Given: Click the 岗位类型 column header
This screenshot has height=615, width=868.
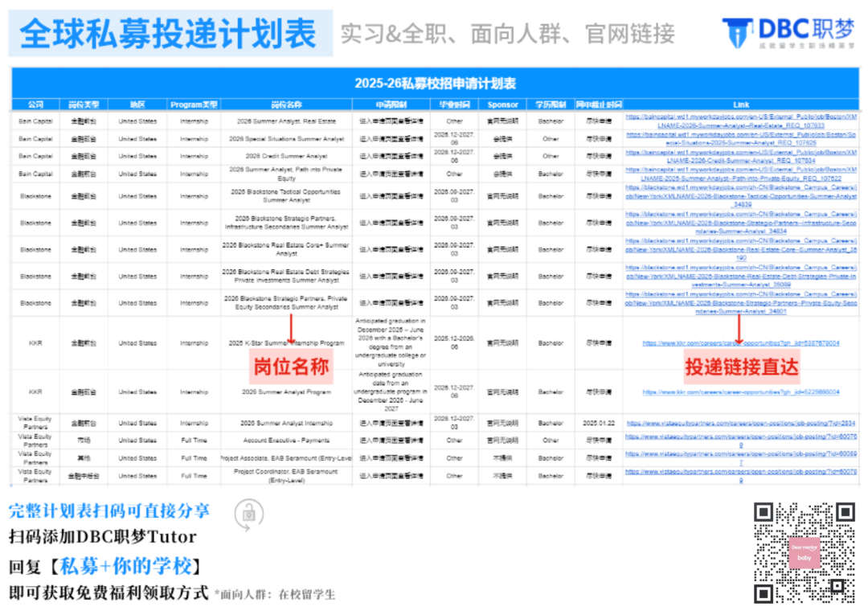Looking at the screenshot, I should 84,105.
